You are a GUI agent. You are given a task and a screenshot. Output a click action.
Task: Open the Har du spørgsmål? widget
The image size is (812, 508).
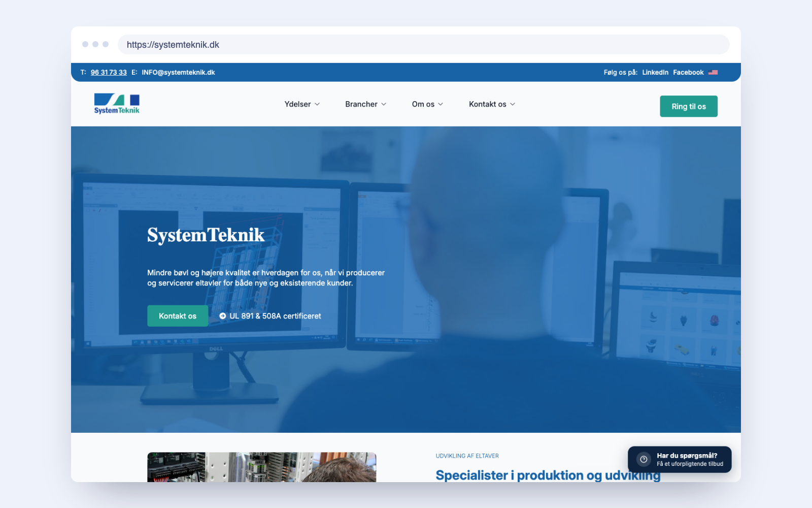pyautogui.click(x=680, y=460)
